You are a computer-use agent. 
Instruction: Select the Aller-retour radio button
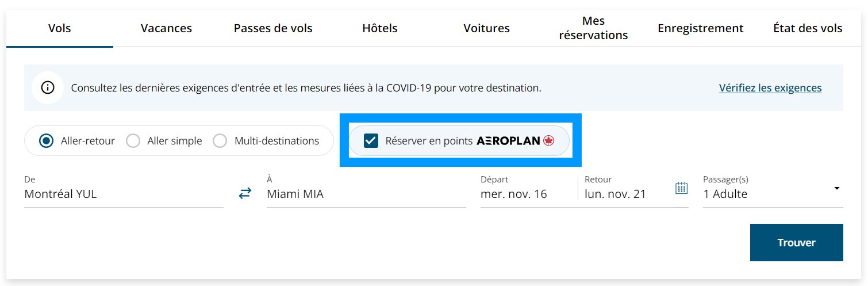[x=47, y=140]
